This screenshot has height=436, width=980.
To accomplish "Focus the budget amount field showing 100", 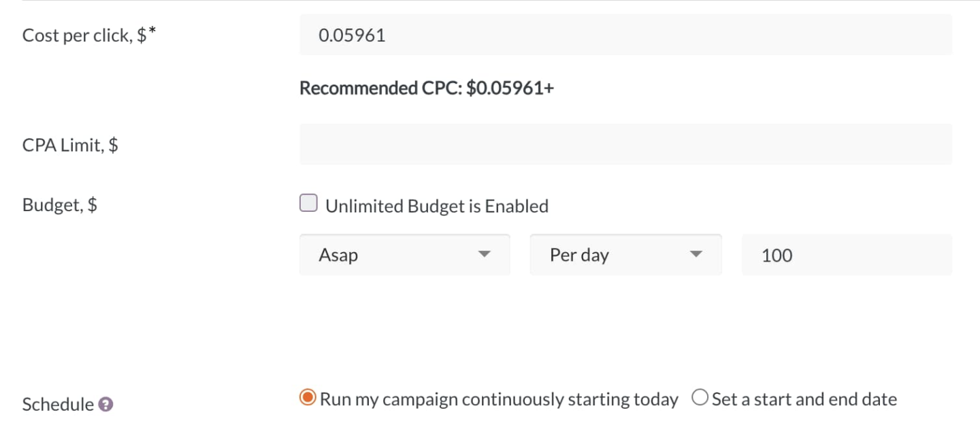I will click(x=846, y=255).
